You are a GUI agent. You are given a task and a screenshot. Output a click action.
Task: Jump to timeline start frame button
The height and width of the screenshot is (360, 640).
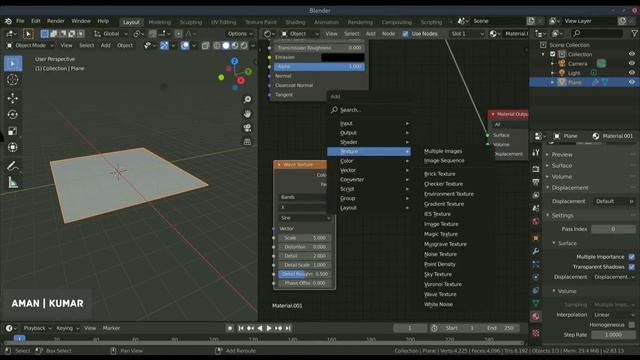(x=241, y=328)
